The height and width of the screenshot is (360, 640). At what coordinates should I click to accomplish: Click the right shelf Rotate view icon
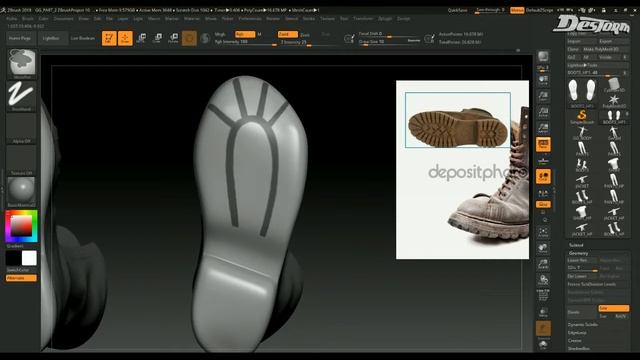click(543, 280)
